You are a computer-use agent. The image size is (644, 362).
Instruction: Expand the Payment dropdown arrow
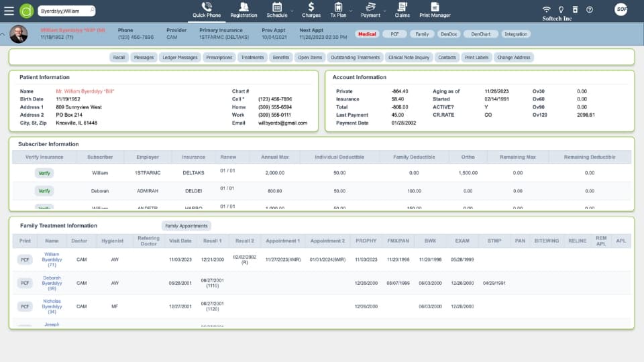(x=384, y=11)
